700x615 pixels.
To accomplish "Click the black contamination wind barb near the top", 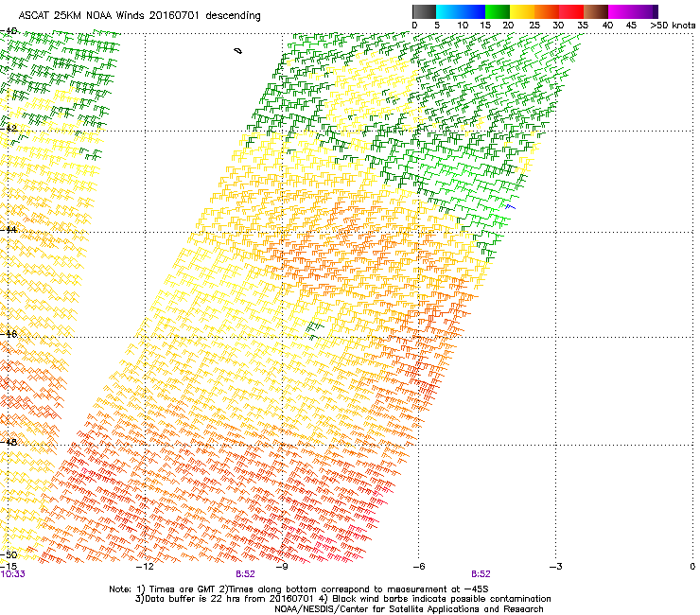I will pyautogui.click(x=238, y=51).
